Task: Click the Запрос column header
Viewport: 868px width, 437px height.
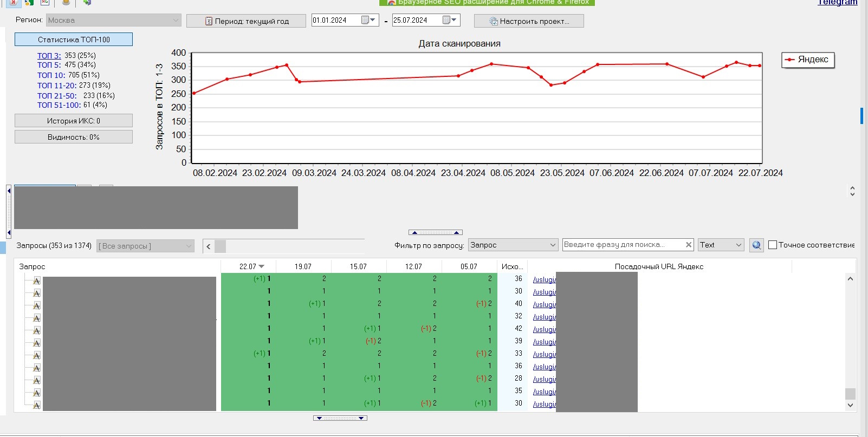Action: [33, 266]
